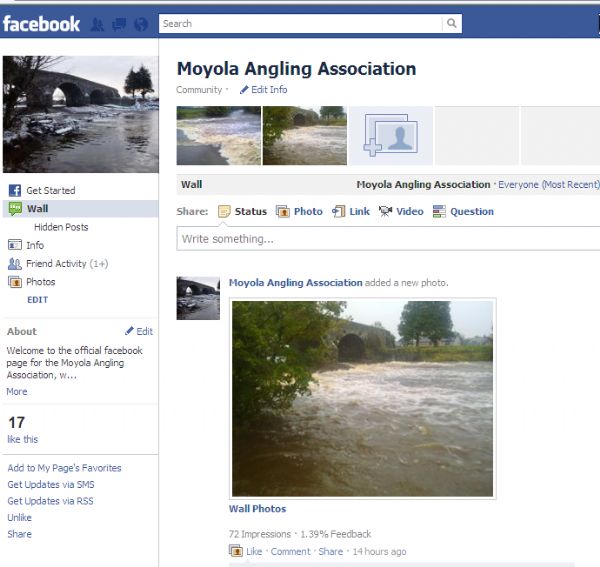Click the add profile photo placeholder icon

click(390, 136)
